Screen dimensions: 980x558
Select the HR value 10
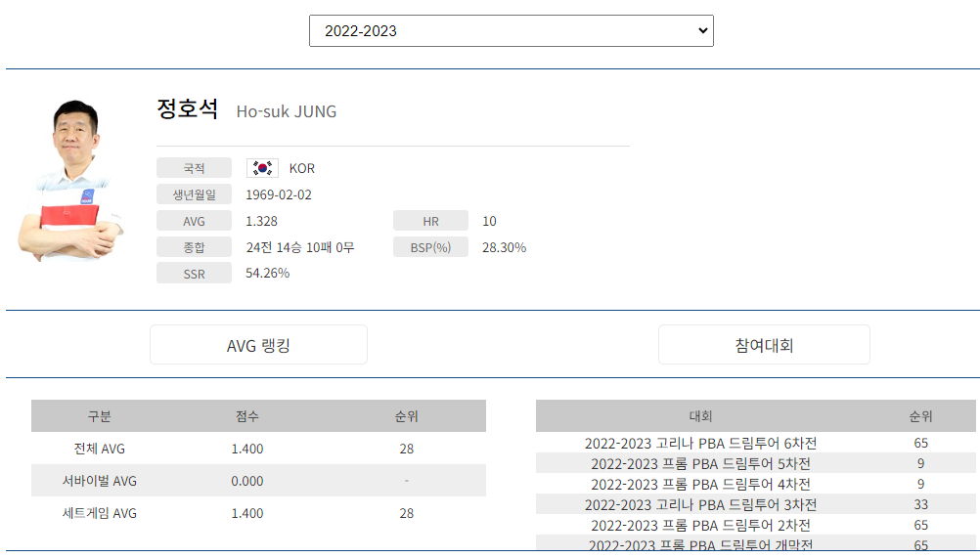tap(489, 221)
